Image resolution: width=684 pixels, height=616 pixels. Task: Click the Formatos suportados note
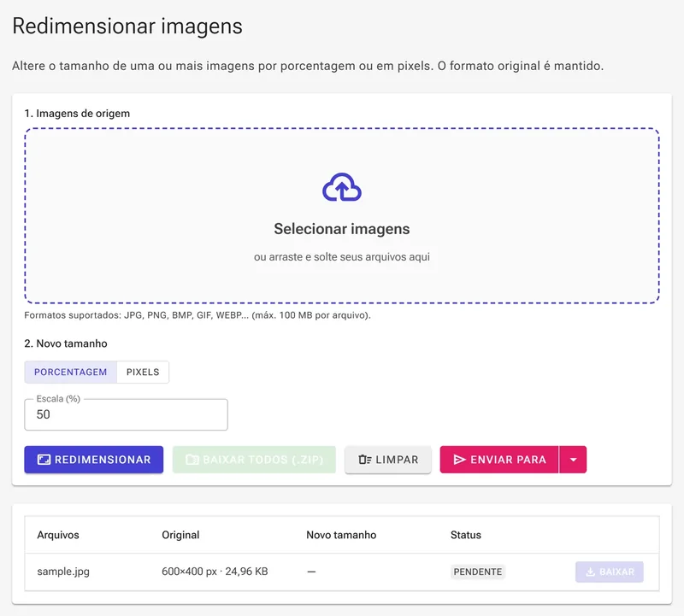pos(198,315)
